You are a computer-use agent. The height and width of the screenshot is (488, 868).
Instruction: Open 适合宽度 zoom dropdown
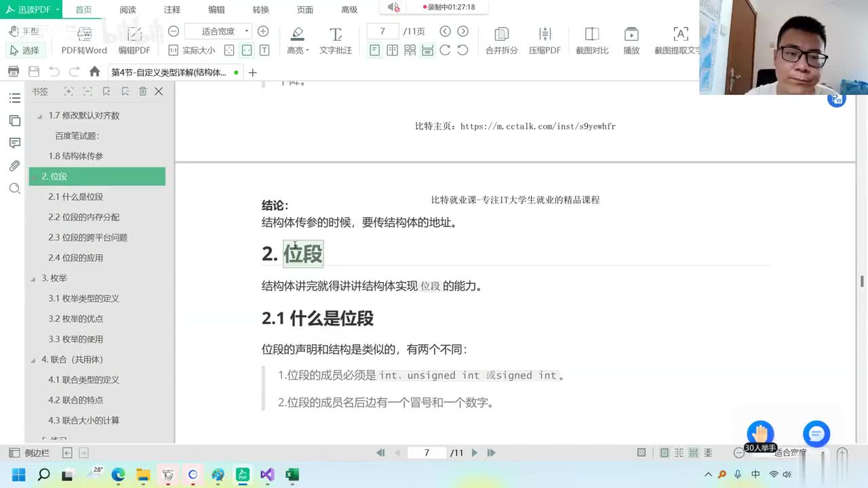pyautogui.click(x=218, y=31)
